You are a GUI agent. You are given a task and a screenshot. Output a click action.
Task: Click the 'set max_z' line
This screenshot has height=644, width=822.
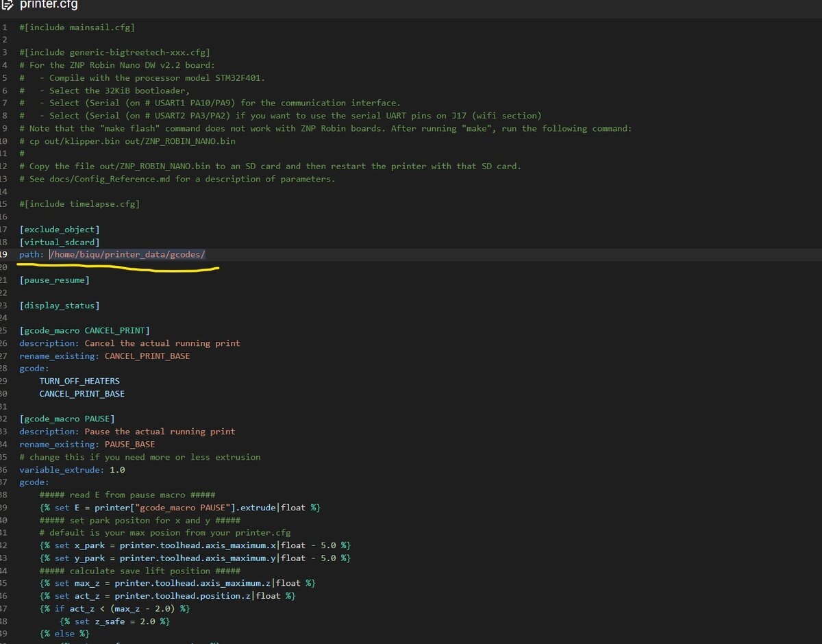[x=177, y=583]
